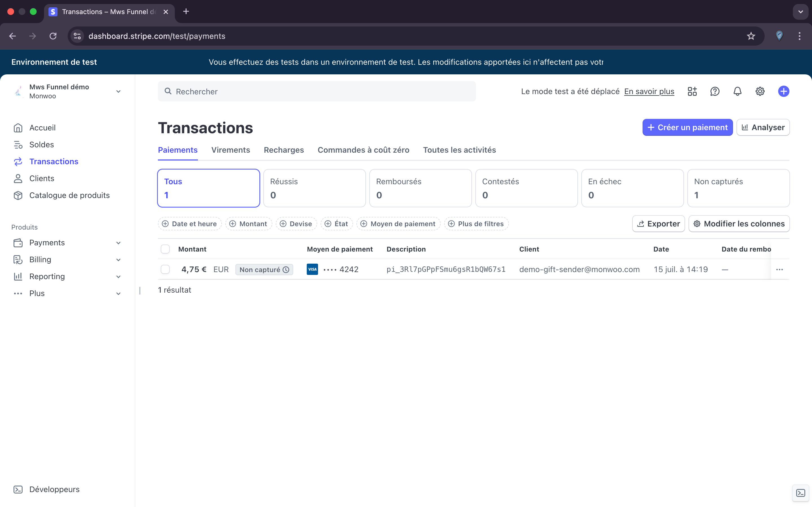Click the apps grid icon in header

pos(692,91)
